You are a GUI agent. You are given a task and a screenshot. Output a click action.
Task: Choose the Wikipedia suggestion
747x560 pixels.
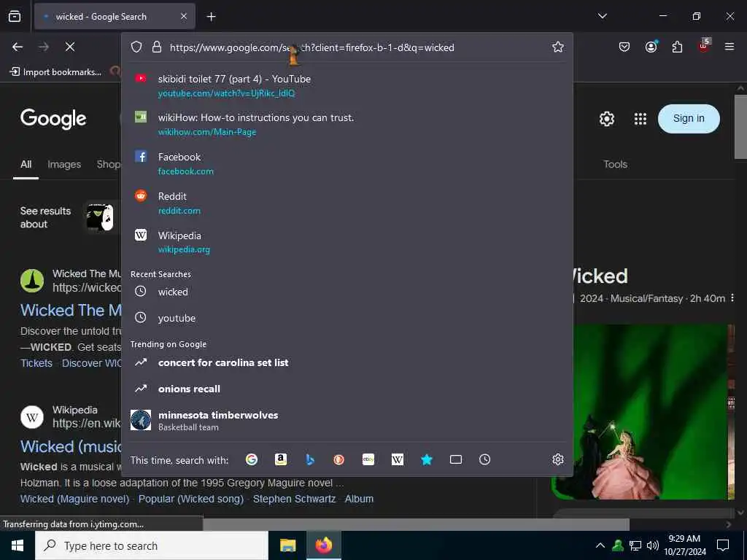(347, 242)
